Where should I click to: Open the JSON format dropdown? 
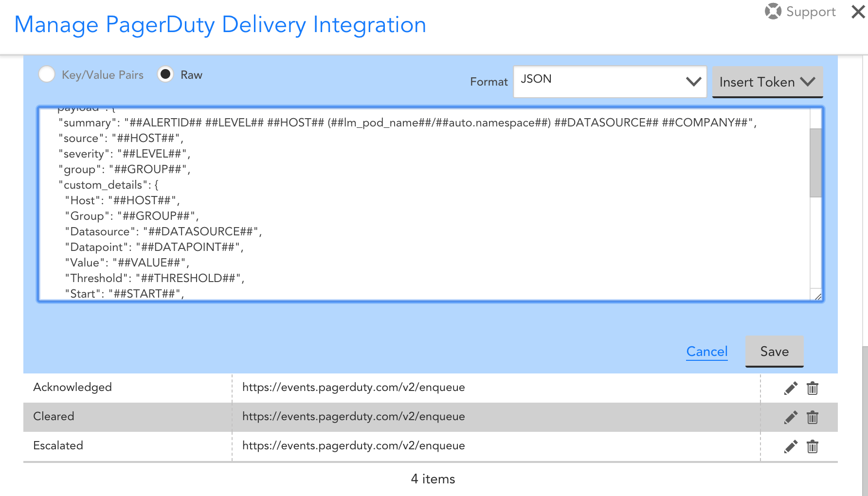click(610, 82)
